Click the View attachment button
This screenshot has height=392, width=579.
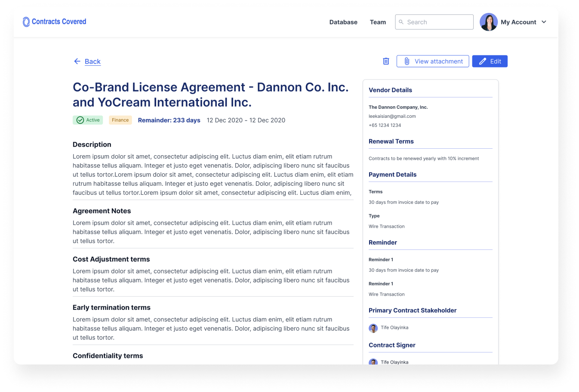click(x=433, y=61)
